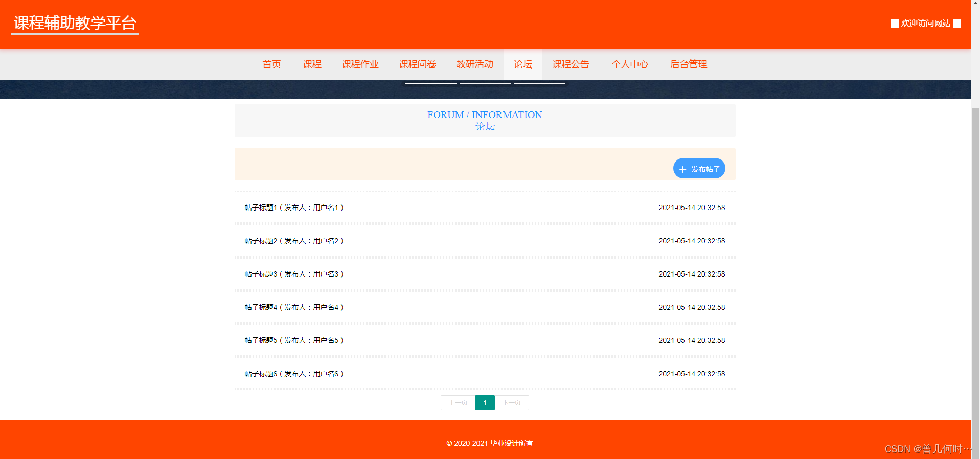Screen dimensions: 980x459
Task: Go to previous page with 上一页
Action: pyautogui.click(x=458, y=403)
